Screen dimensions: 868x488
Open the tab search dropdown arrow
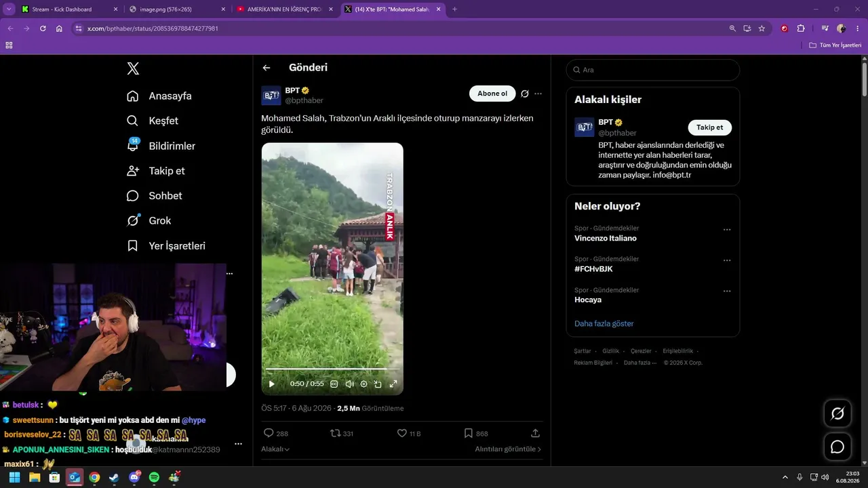click(x=8, y=9)
